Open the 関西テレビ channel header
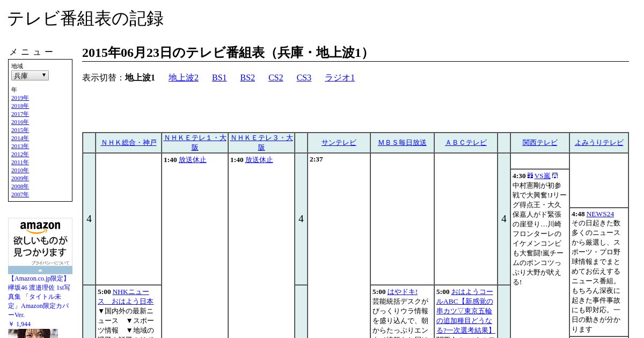This screenshot has width=644, height=338. coord(540,143)
